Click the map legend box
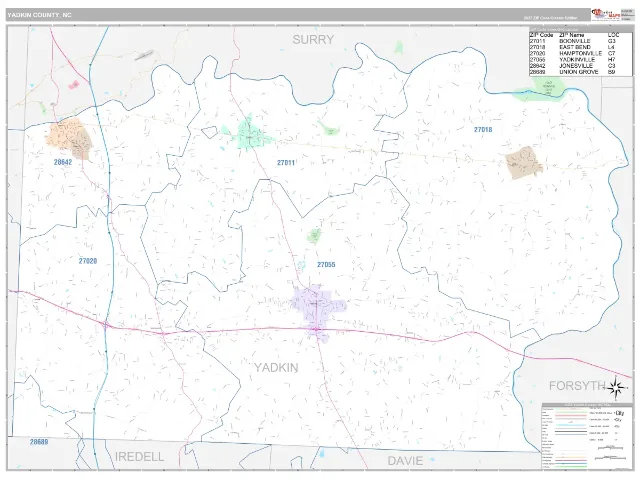 [587, 436]
